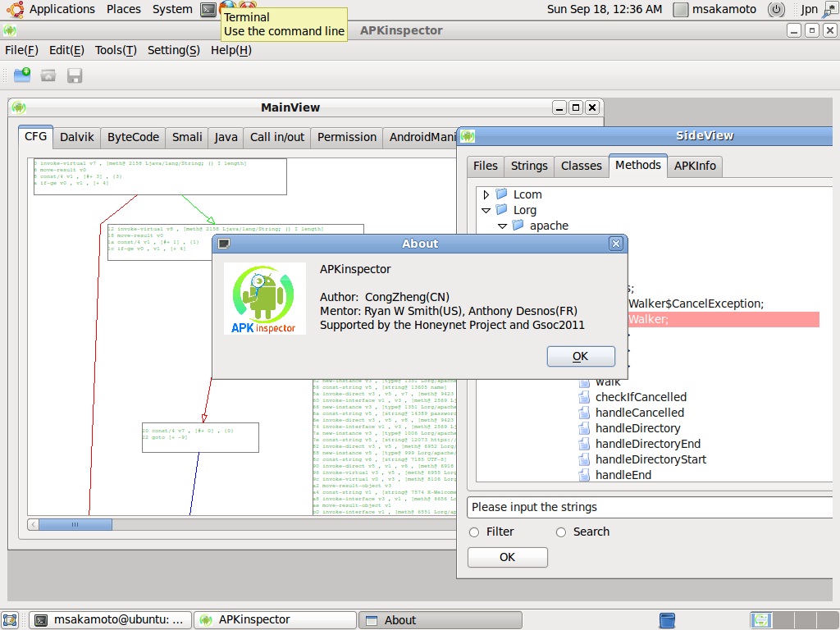Click the handleCancelled method file icon
The image size is (840, 630).
point(584,413)
